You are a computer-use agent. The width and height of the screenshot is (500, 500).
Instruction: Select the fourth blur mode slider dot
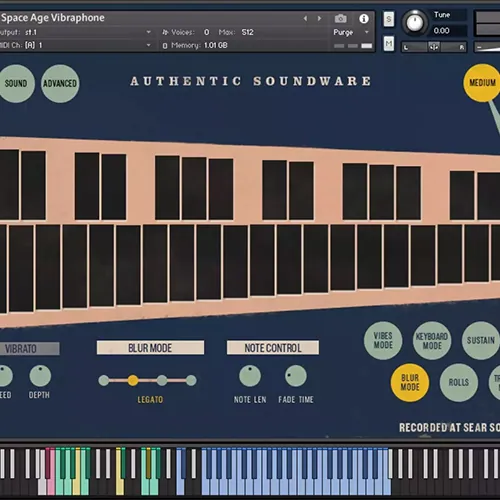coord(191,380)
